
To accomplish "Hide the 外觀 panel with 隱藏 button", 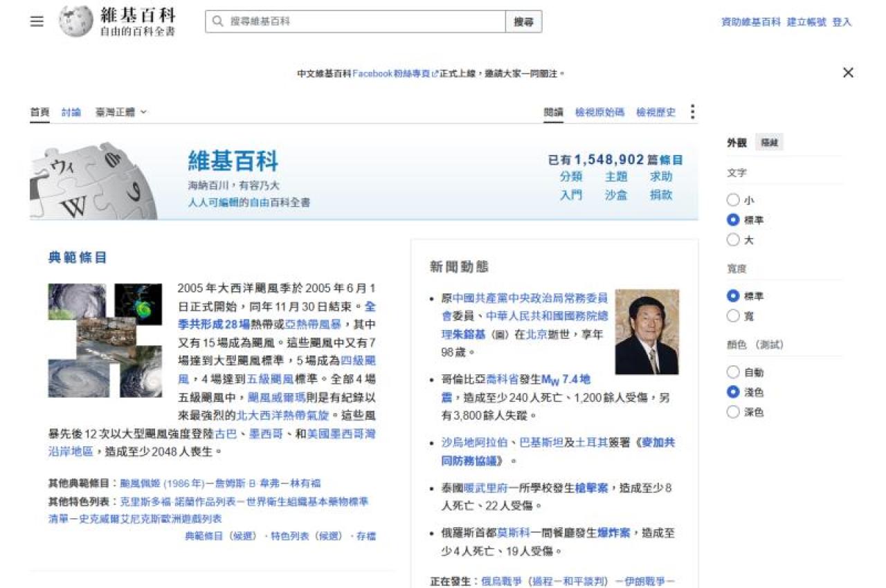I will tap(769, 143).
